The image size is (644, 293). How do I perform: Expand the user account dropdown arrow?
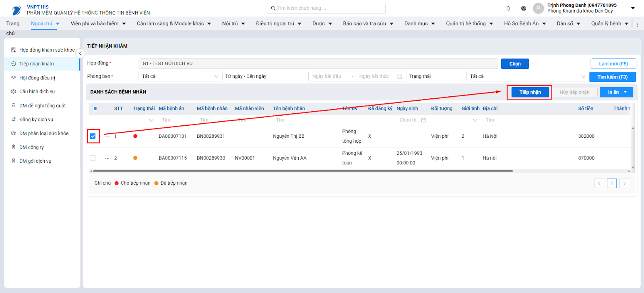click(633, 8)
